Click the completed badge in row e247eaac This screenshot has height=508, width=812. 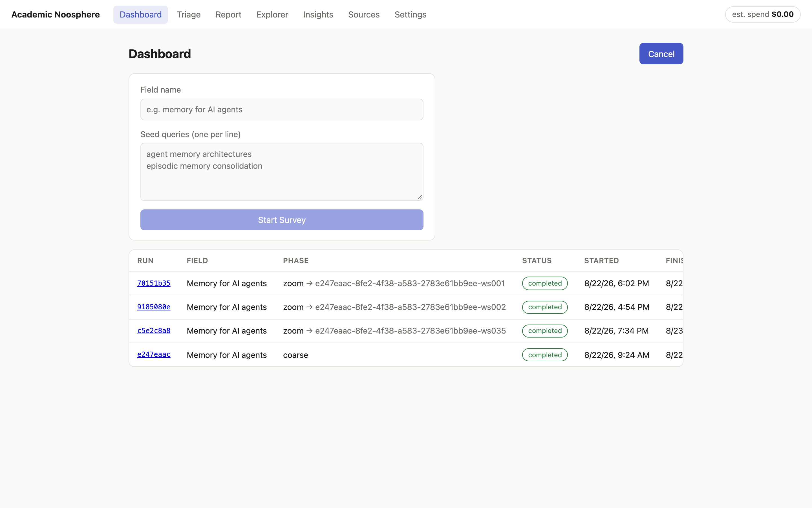tap(545, 355)
